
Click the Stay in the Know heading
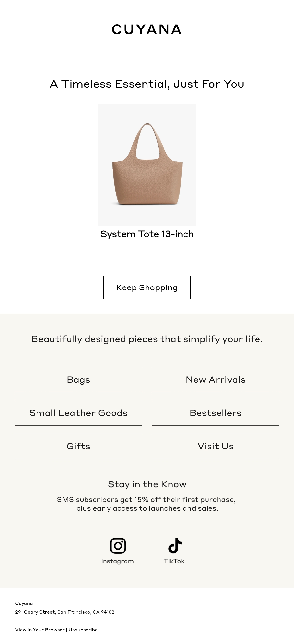tap(147, 484)
